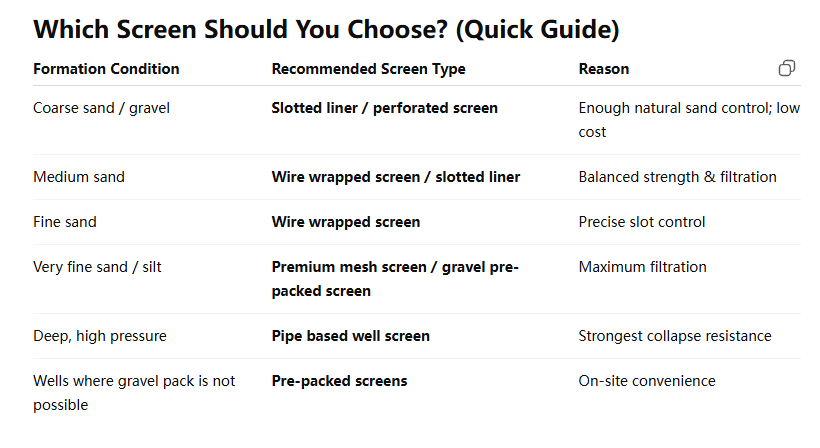Select the "Medium sand" cell
820x448 pixels.
[x=79, y=177]
